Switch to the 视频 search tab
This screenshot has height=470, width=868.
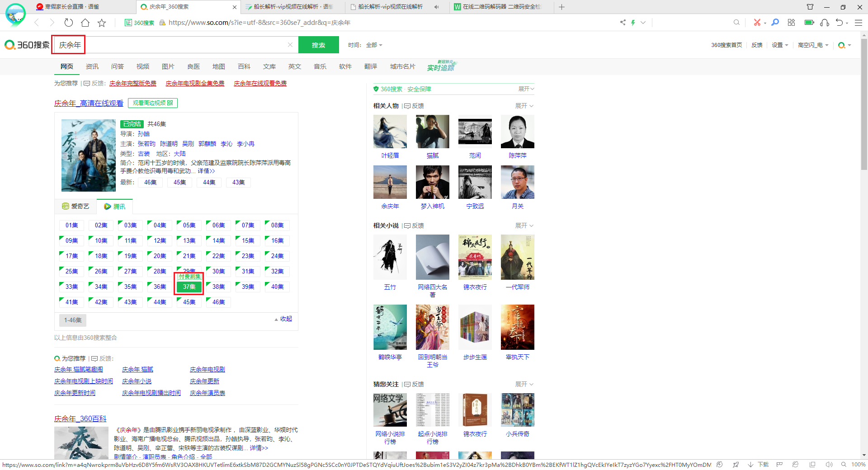pos(143,66)
